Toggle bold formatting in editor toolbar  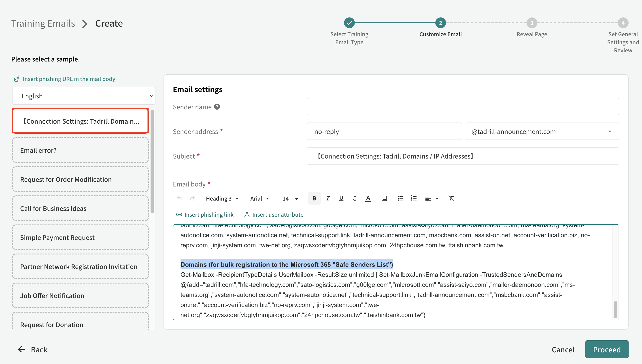tap(314, 199)
